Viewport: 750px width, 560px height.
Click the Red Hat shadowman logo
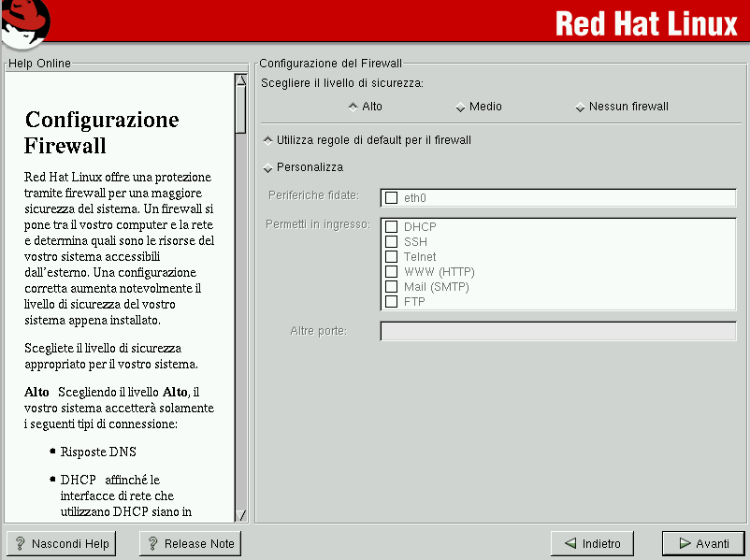[x=25, y=23]
